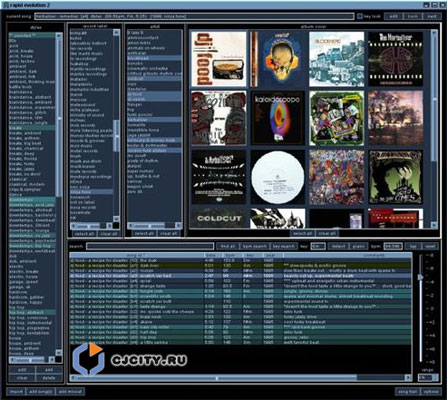Viewport: 447px width, 400px height.
Task: Open the song trail window
Action: point(407,391)
